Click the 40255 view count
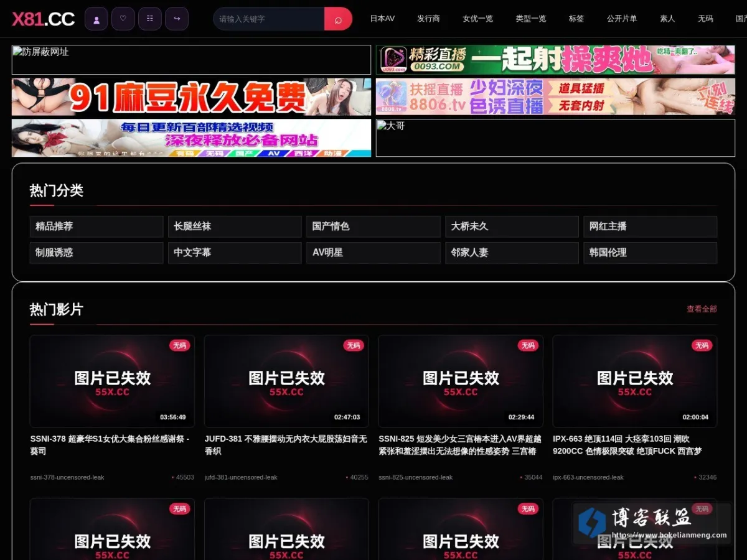 (359, 477)
